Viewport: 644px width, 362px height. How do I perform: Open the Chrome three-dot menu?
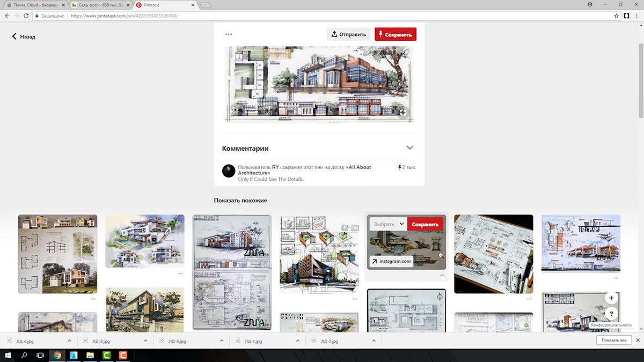click(638, 16)
